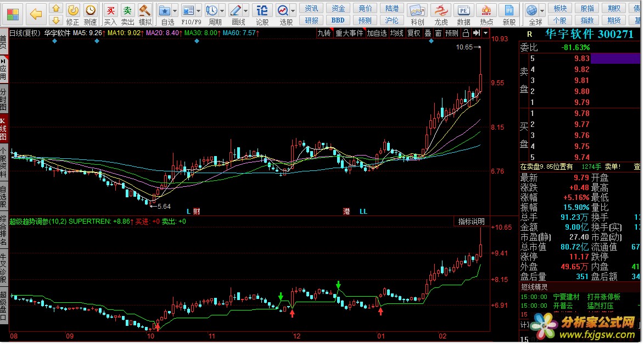This screenshot has width=644, height=344.
Task: Toggle the 叠 overlay option
Action: tap(428, 33)
